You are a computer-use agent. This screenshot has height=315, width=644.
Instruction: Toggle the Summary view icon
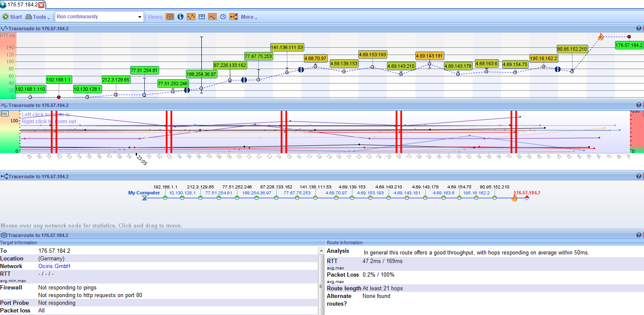click(170, 17)
